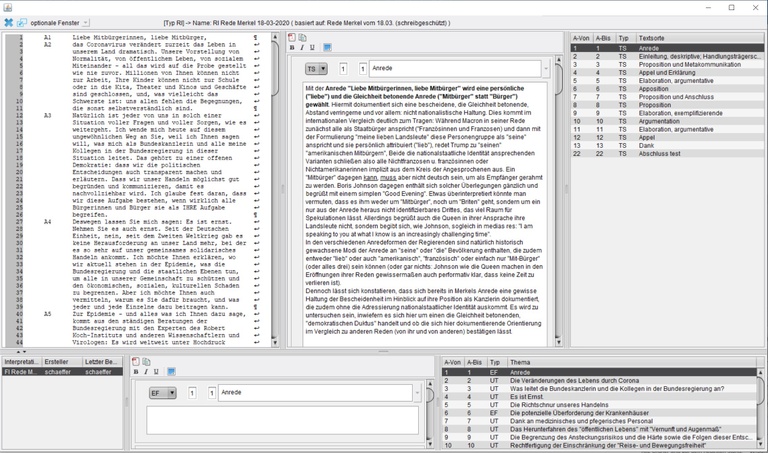Toggle underline in the TS editor toolbar
The height and width of the screenshot is (453, 768).
point(312,48)
